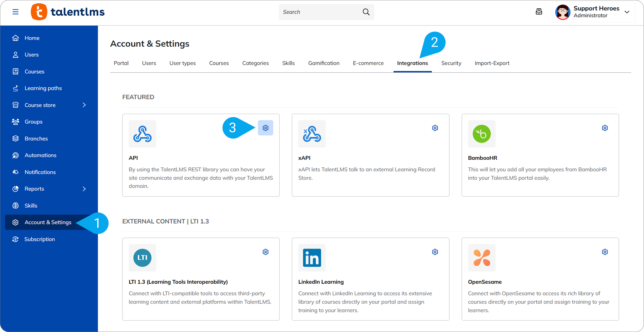Open Subscription in the sidebar
This screenshot has height=332, width=644.
pos(39,239)
